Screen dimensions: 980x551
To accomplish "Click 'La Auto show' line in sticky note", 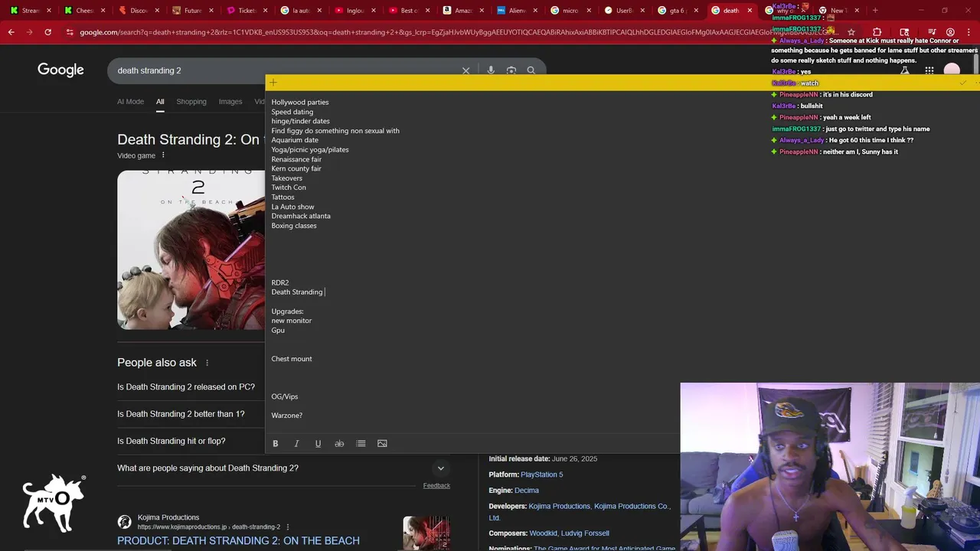I will (x=292, y=207).
